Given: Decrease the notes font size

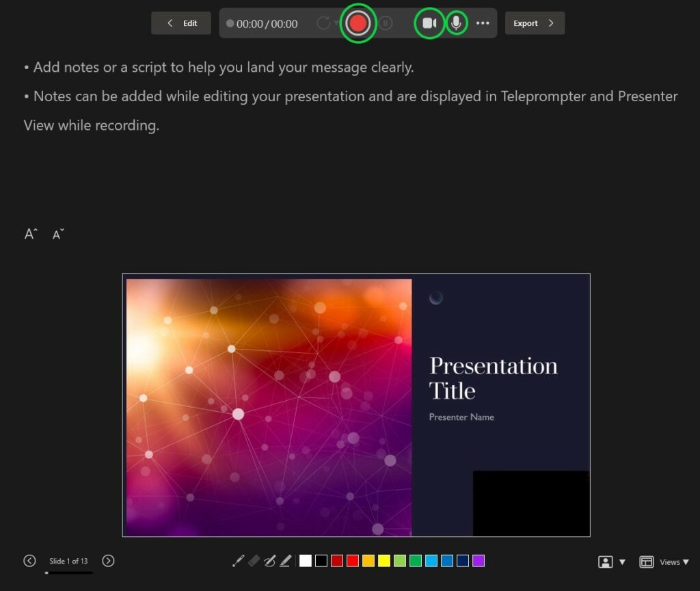Looking at the screenshot, I should pos(58,234).
